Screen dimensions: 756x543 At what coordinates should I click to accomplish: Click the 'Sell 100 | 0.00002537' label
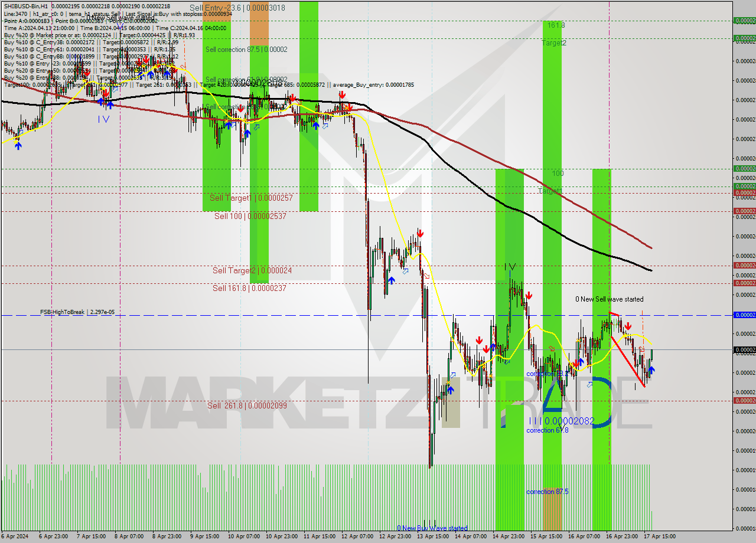click(250, 216)
